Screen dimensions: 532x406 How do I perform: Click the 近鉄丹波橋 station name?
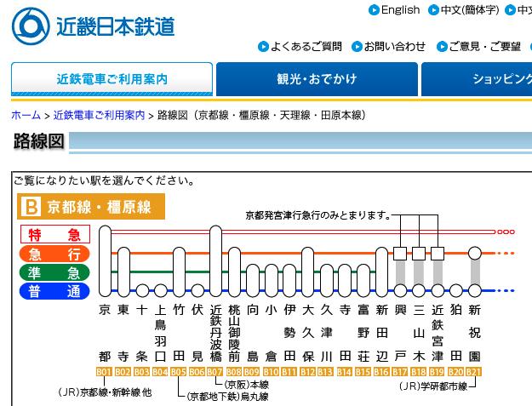tap(215, 333)
